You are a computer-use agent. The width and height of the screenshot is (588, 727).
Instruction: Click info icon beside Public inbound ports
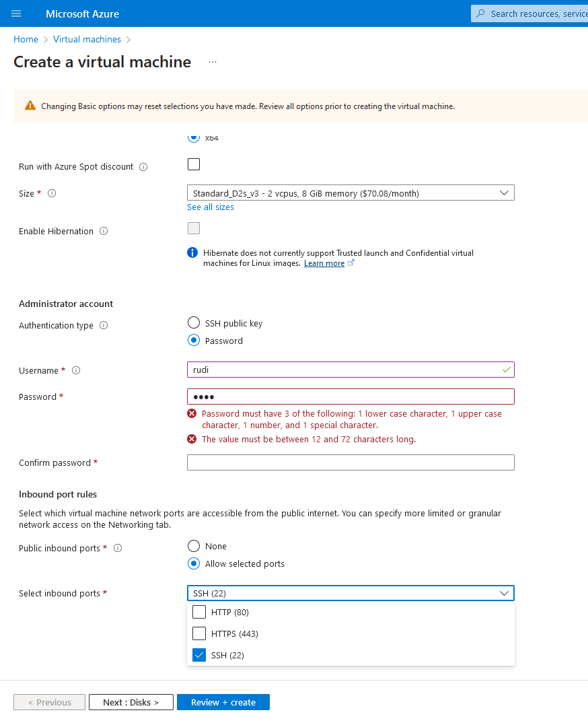pyautogui.click(x=118, y=548)
